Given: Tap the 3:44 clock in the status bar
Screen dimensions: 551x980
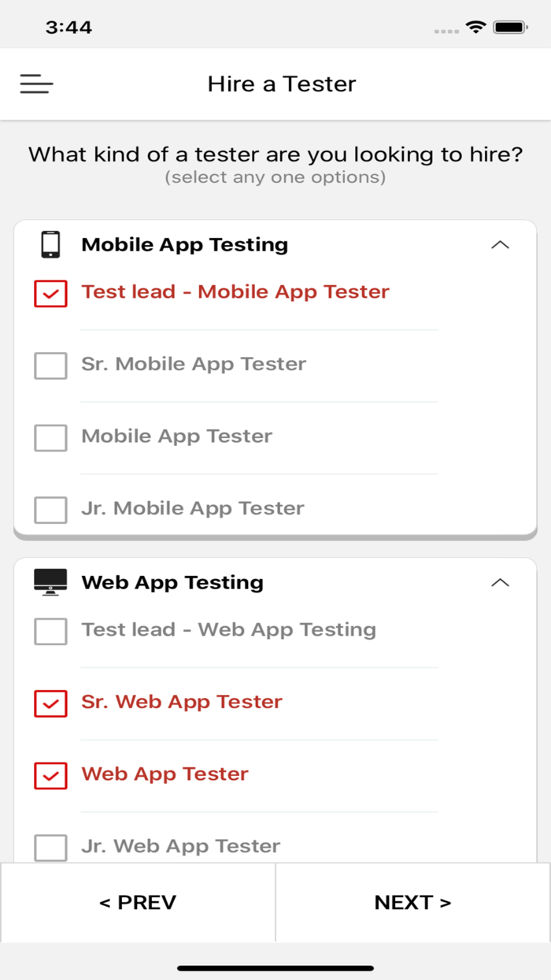Looking at the screenshot, I should click(x=69, y=26).
